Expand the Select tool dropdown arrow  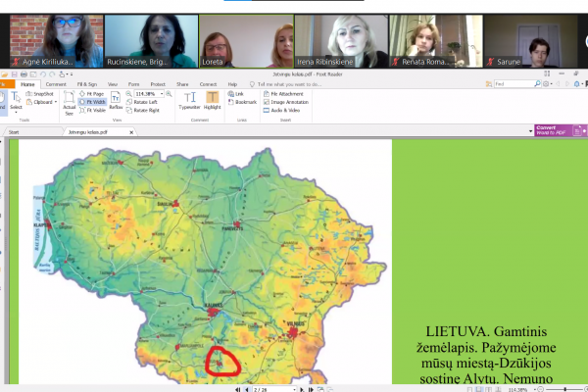tap(16, 112)
